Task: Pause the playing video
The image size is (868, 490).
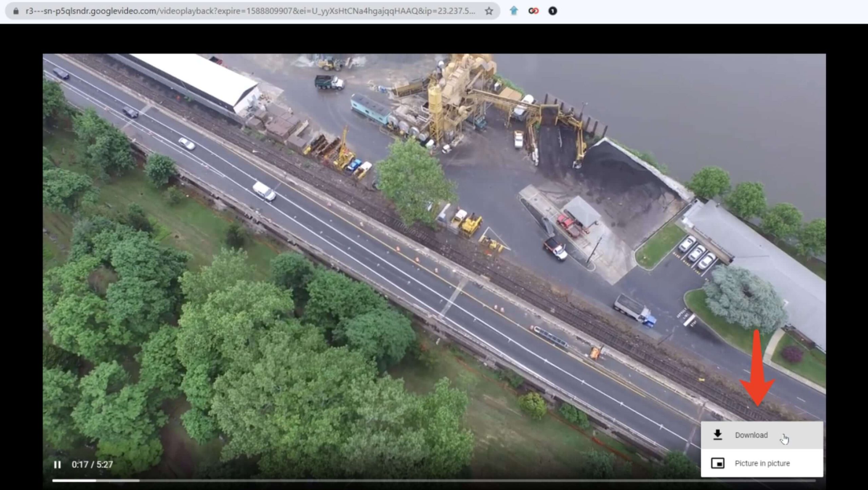Action: tap(57, 465)
